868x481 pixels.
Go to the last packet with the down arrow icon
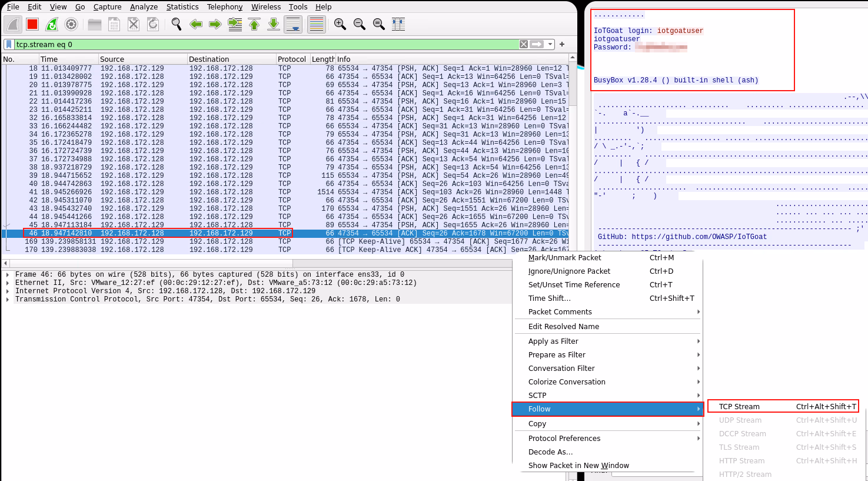click(273, 24)
